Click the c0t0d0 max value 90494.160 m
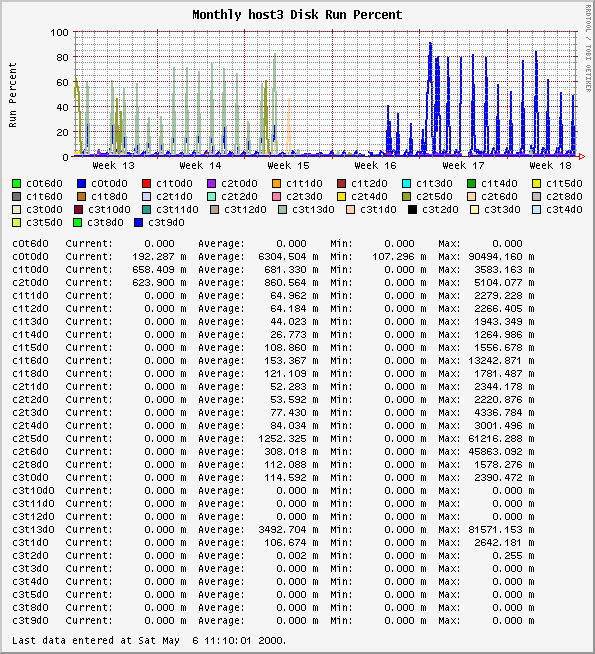Screen dimensions: 595x654 click(501, 257)
